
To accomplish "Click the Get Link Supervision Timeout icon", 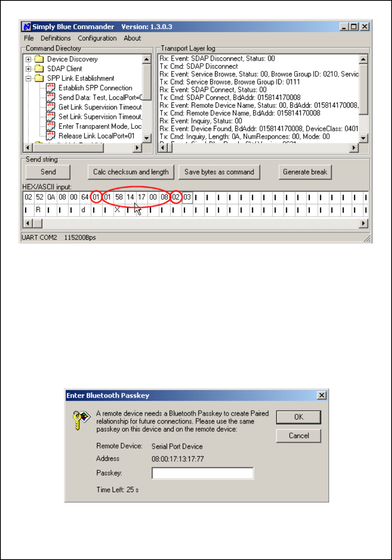I will 50,107.
